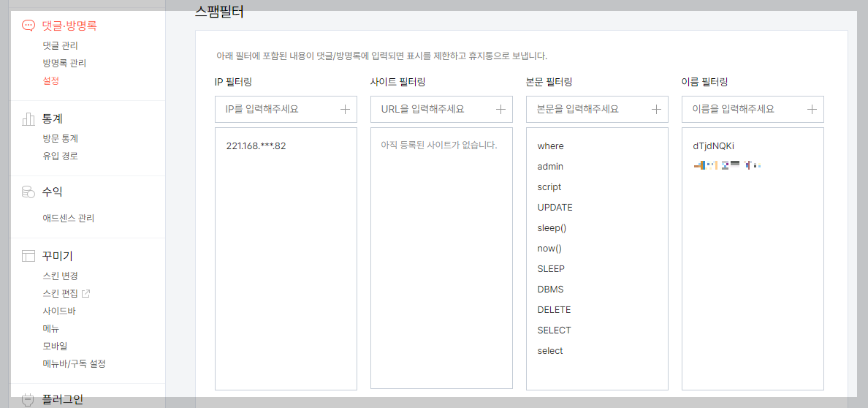Click the plug icon beside 플러그인
Screen dimensions: 868x408
pyautogui.click(x=28, y=398)
